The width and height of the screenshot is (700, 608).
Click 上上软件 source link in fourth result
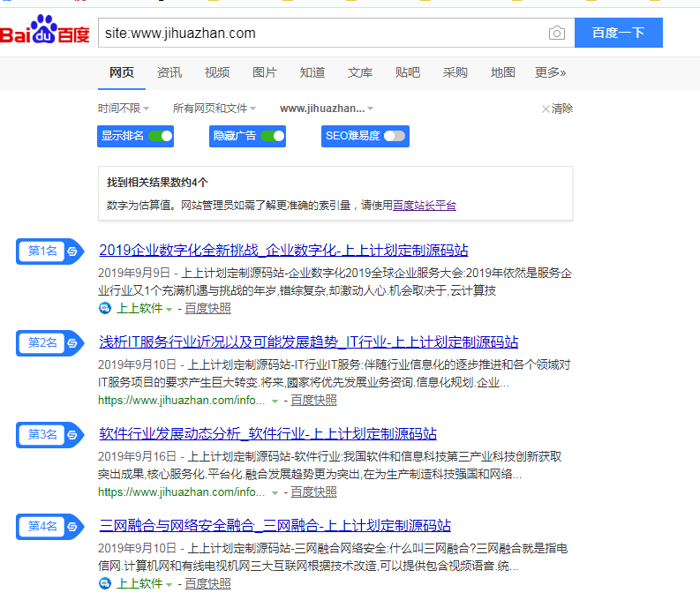pyautogui.click(x=139, y=584)
